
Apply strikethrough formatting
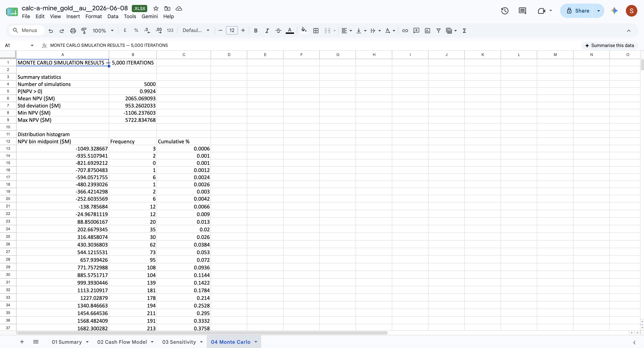278,30
